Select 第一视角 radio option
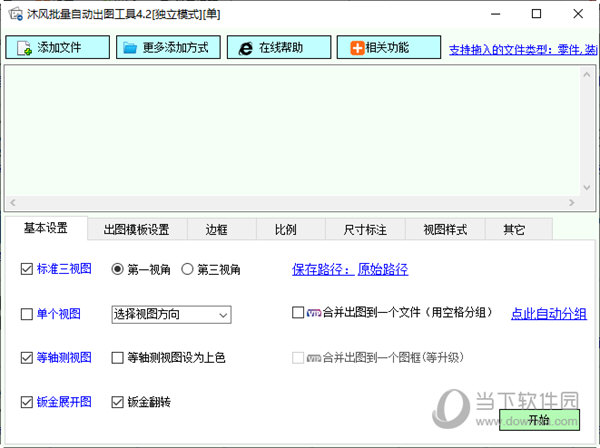 coord(118,269)
